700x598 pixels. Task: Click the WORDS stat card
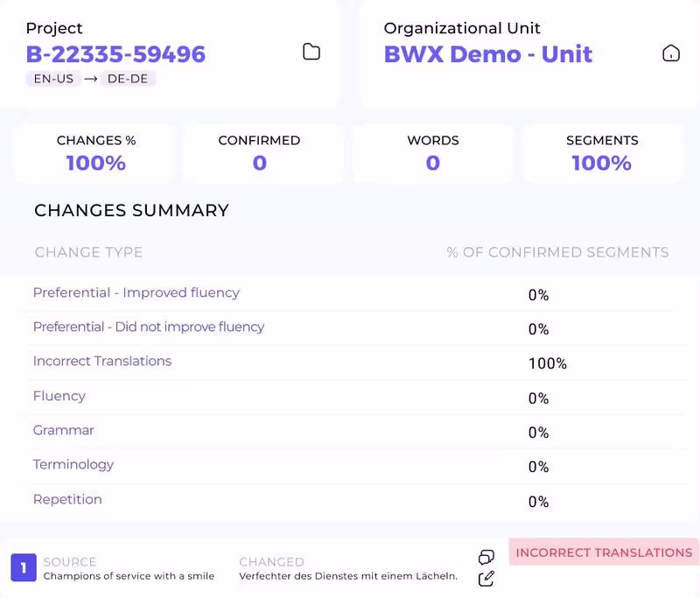pos(433,154)
